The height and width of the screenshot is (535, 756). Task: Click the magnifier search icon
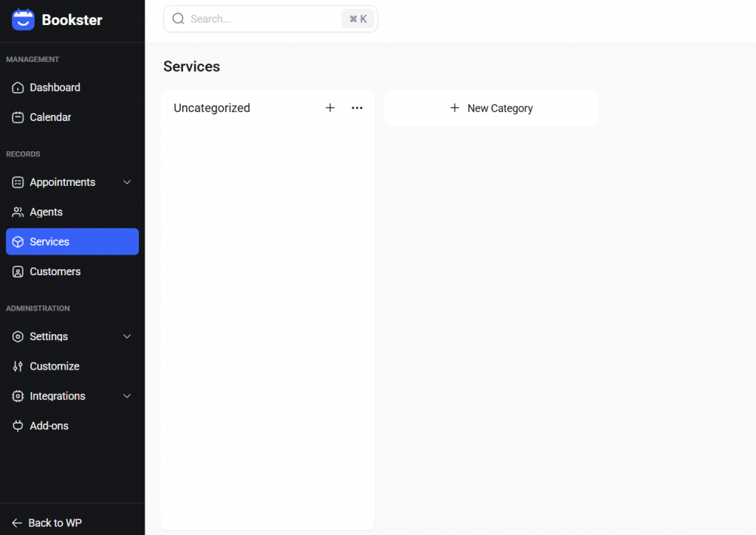click(x=178, y=19)
